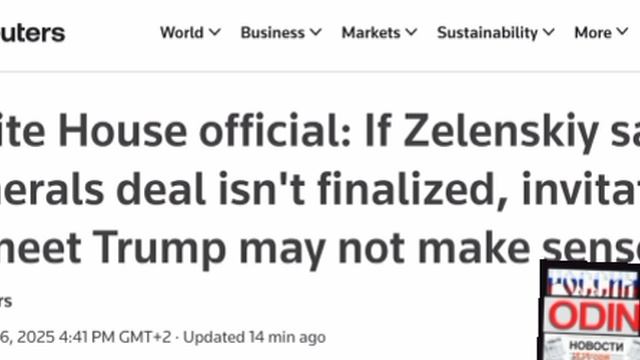Open the Markets menu item

[371, 32]
